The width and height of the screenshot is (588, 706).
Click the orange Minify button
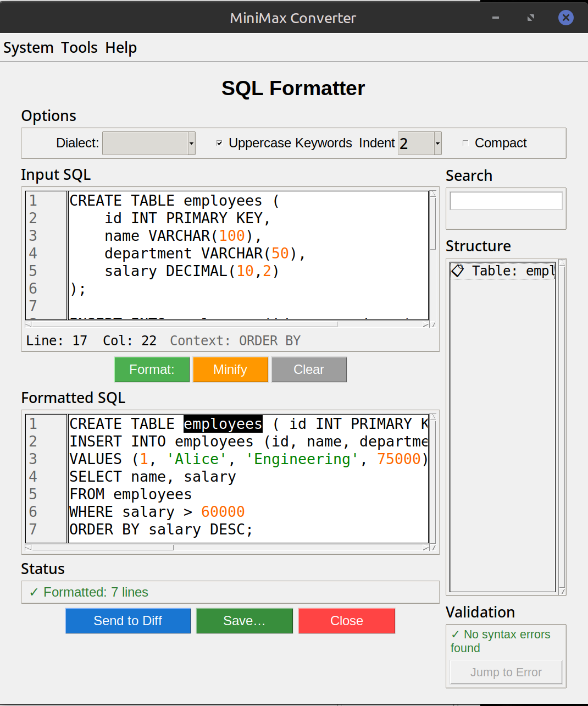[x=230, y=369]
